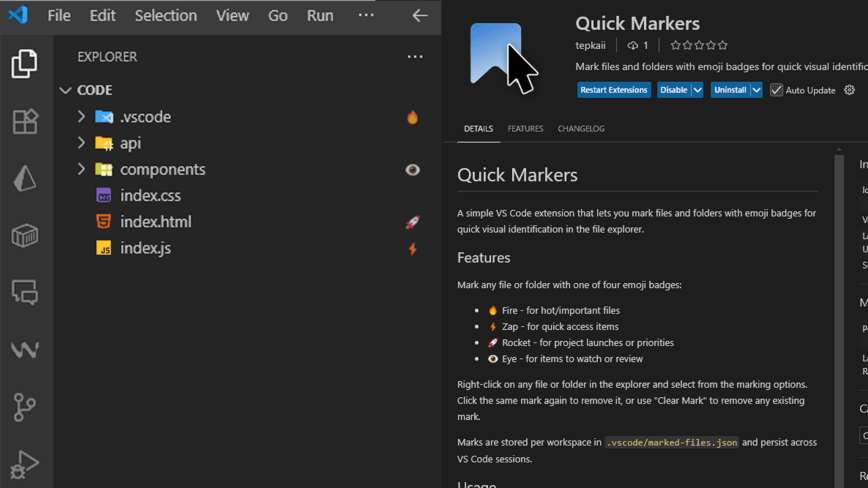Collapse the CODE workspace section
This screenshot has height=488, width=868.
(x=66, y=90)
